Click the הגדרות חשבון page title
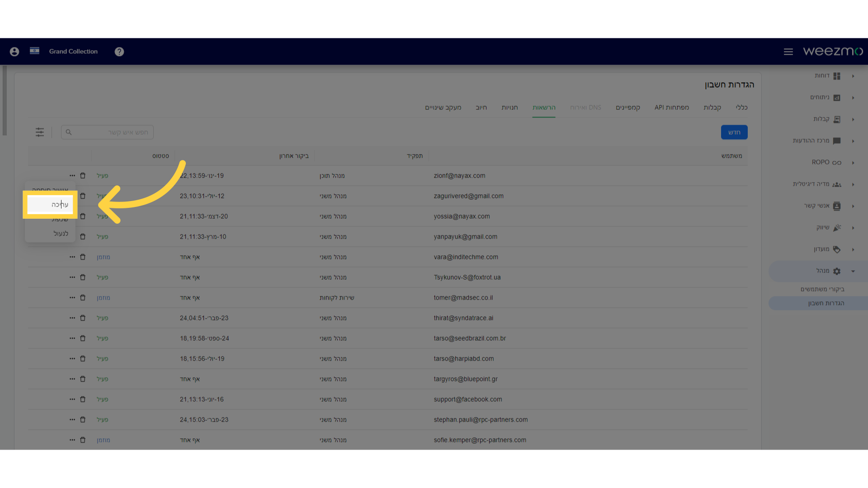 [x=729, y=84]
